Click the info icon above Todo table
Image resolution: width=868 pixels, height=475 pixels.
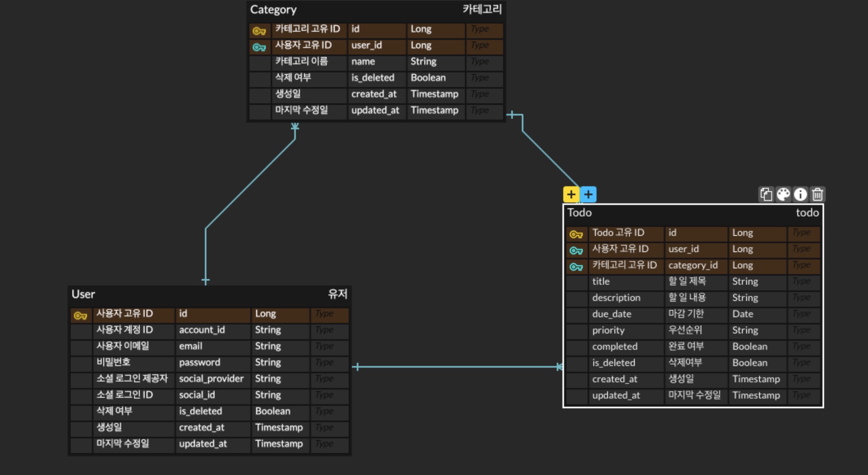pos(800,194)
